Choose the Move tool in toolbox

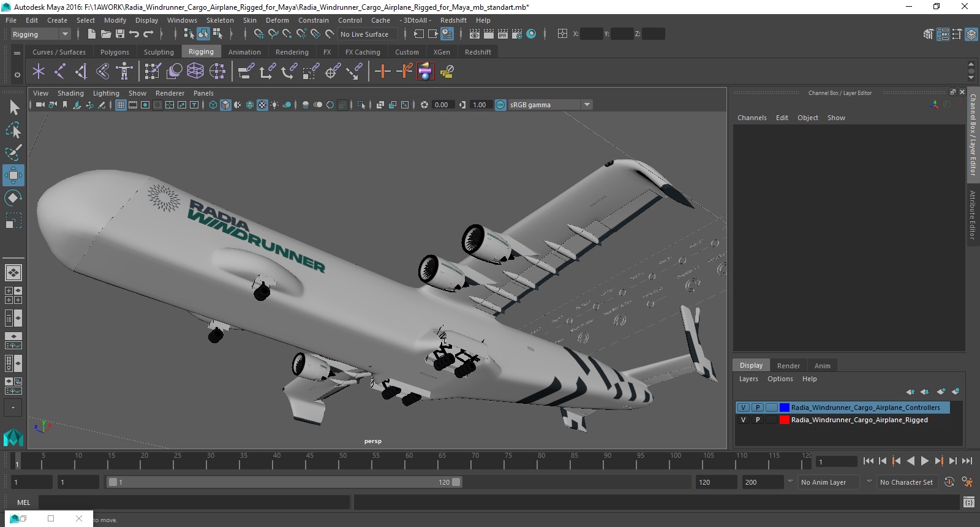point(13,175)
